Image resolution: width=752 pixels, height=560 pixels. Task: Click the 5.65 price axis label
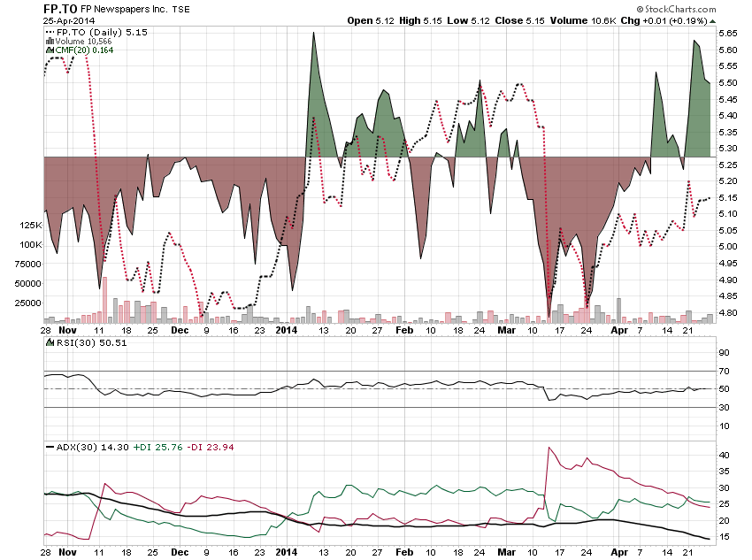click(x=728, y=33)
